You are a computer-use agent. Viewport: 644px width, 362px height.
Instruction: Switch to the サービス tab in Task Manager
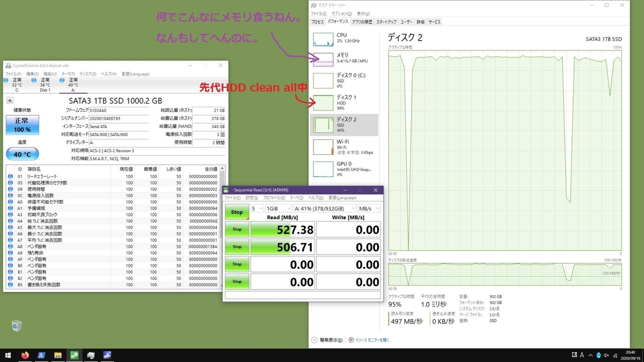pos(434,22)
